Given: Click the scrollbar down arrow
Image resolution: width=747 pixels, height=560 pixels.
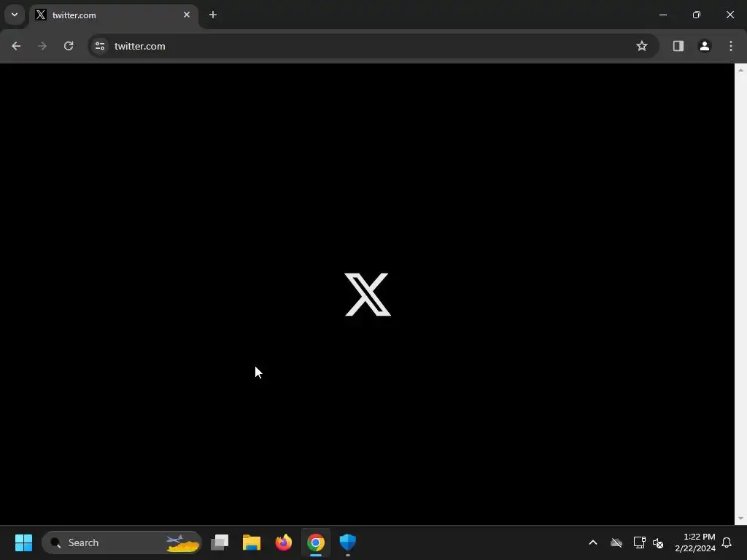Looking at the screenshot, I should (x=740, y=518).
